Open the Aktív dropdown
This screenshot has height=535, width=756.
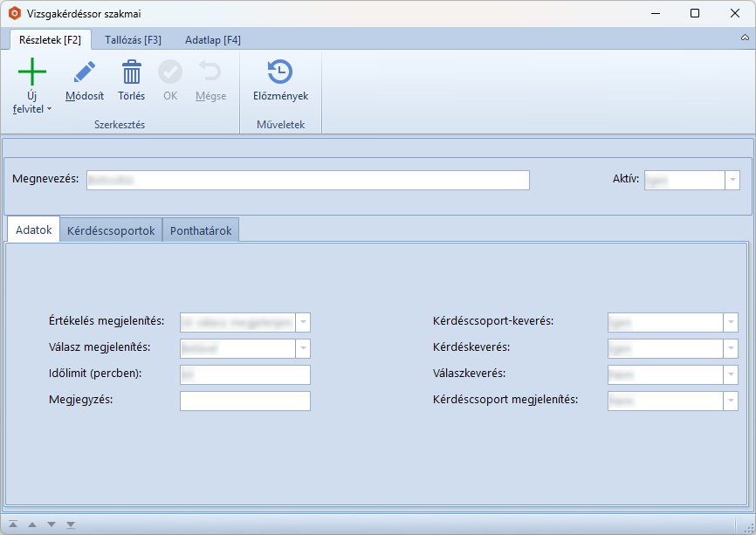(732, 180)
